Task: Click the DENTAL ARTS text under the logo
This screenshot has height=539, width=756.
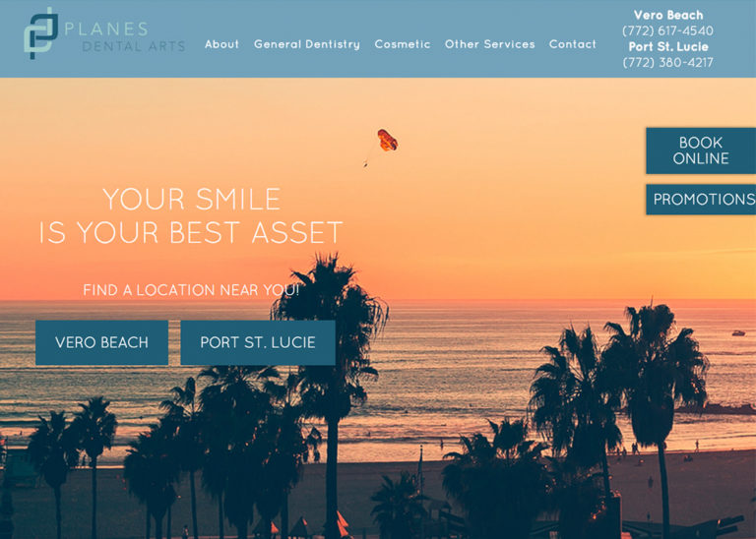Action: tap(134, 47)
